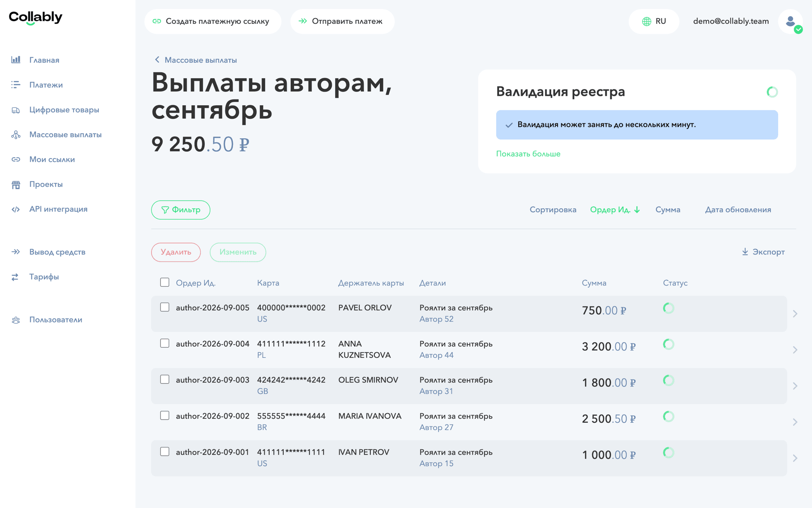Screen dimensions: 812x508
Task: Click the Цифровые товары truck icon
Action: tap(16, 110)
